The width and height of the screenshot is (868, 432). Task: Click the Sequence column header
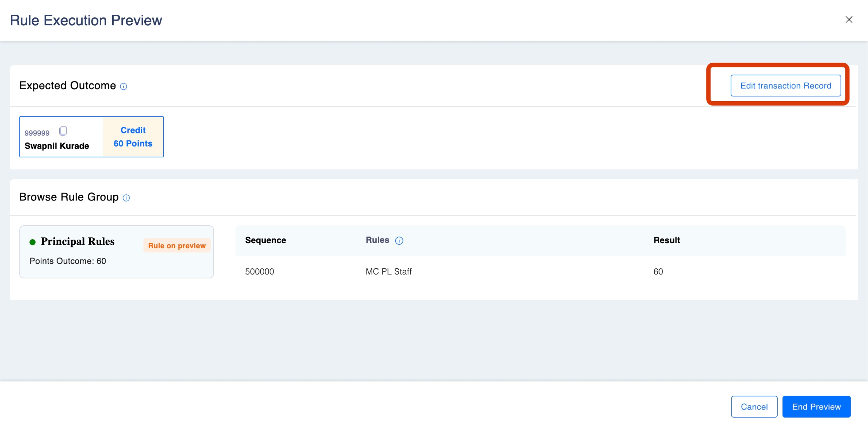[x=265, y=240]
